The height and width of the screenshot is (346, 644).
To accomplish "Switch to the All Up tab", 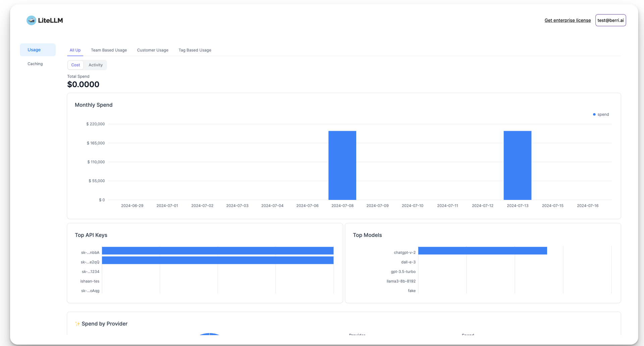I will (75, 50).
